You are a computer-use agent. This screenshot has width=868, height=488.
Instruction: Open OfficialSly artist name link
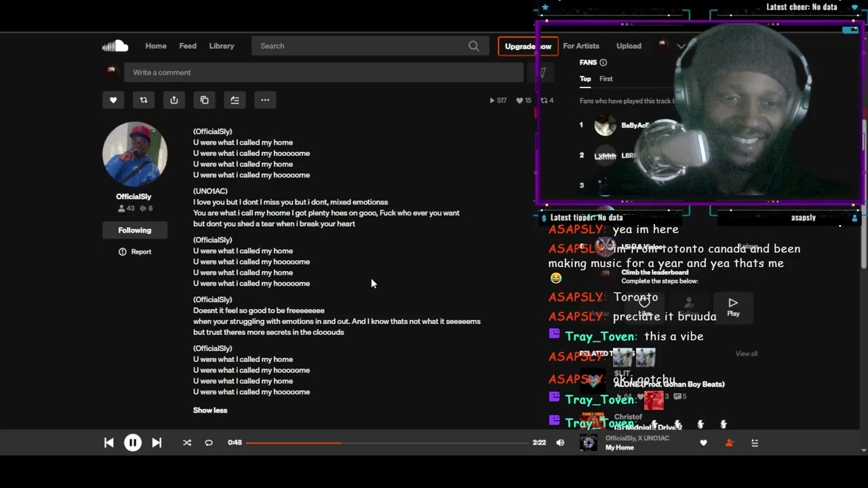[134, 197]
